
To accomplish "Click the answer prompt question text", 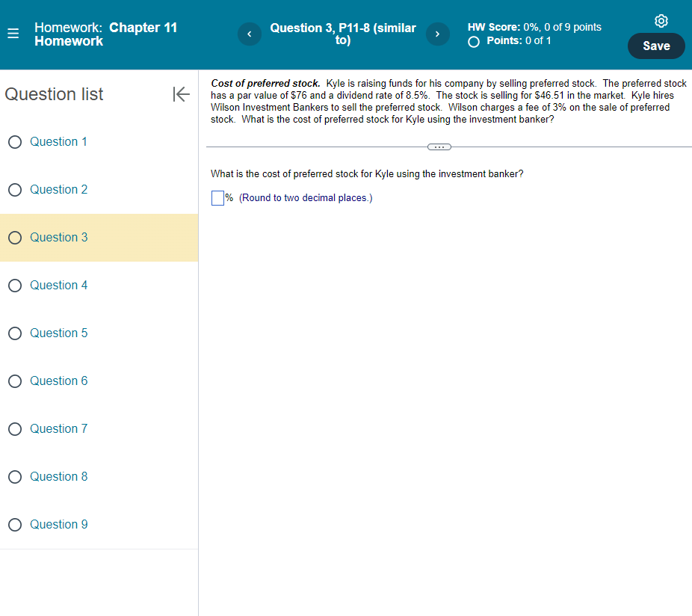I will point(367,174).
